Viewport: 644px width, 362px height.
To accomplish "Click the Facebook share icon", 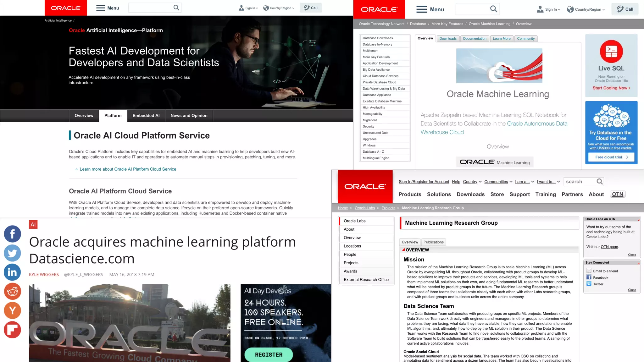I will (x=13, y=234).
